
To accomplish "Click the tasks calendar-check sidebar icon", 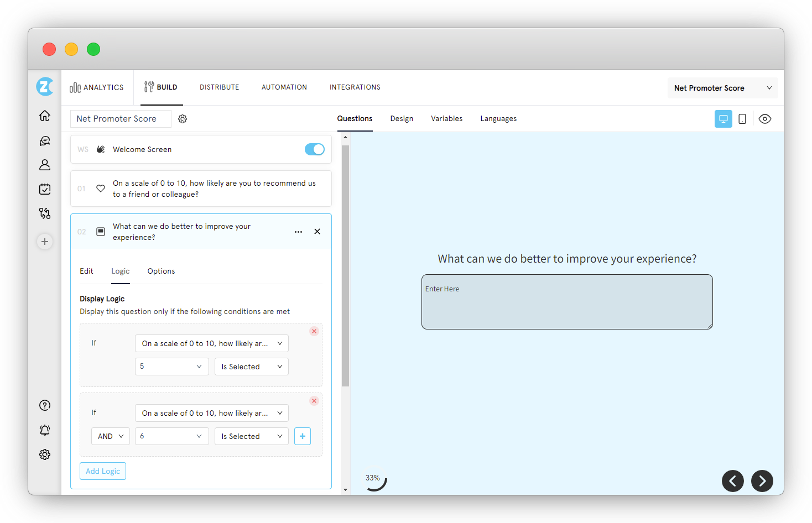I will coord(44,189).
